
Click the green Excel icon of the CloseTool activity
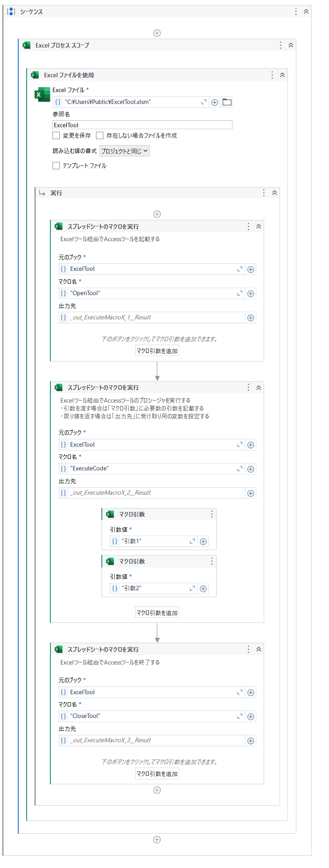coord(58,649)
